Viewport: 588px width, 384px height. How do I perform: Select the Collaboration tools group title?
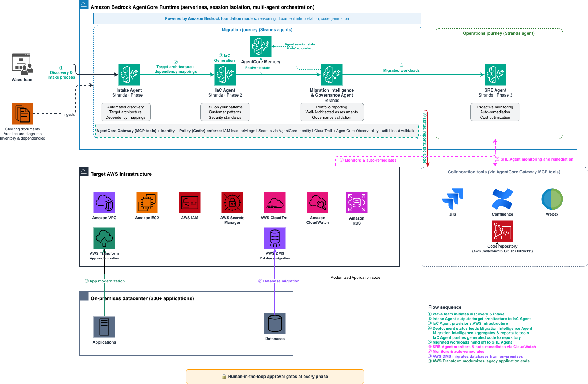pyautogui.click(x=504, y=172)
